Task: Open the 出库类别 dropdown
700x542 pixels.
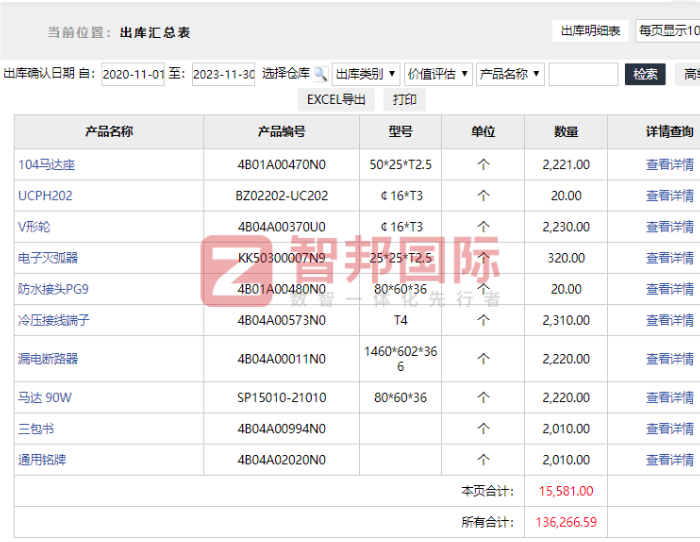Action: [365, 74]
